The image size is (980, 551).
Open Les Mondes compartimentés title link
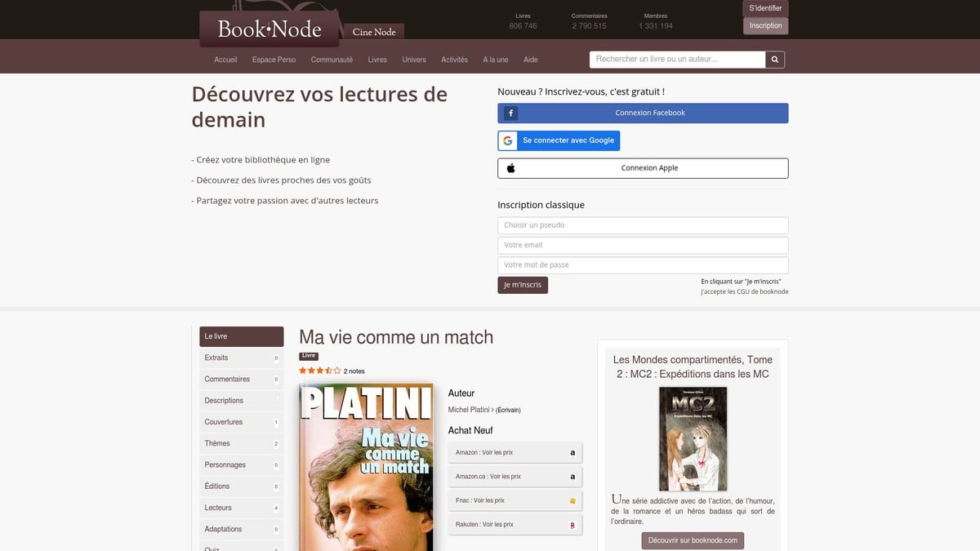coord(693,367)
